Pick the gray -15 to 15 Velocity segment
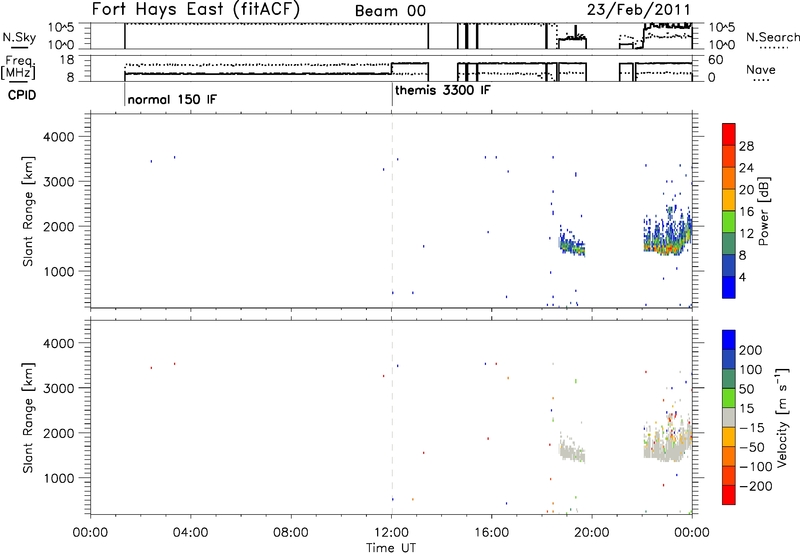This screenshot has width=800, height=554. pos(729,417)
